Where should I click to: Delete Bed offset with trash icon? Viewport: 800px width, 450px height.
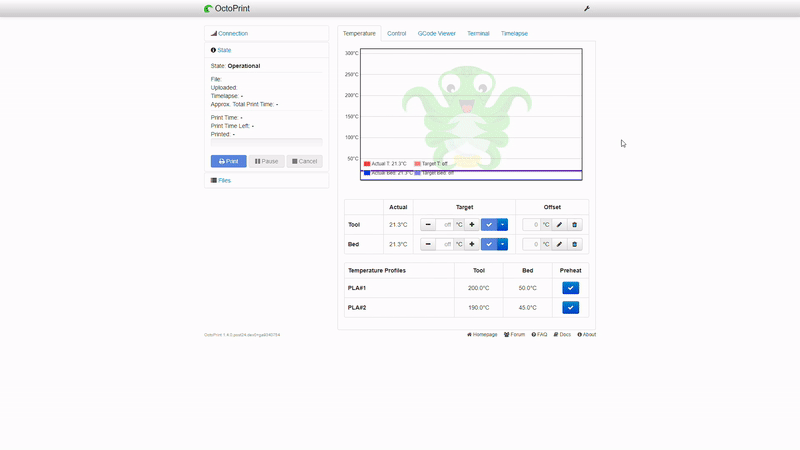tap(574, 244)
